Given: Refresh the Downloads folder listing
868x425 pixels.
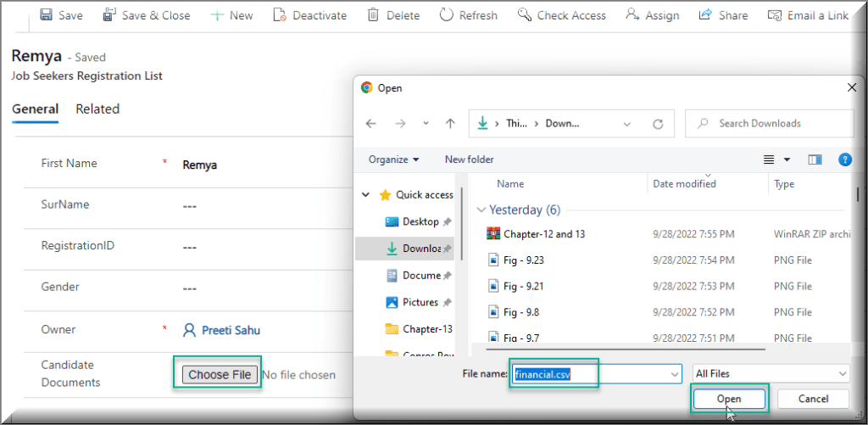Looking at the screenshot, I should pos(658,124).
